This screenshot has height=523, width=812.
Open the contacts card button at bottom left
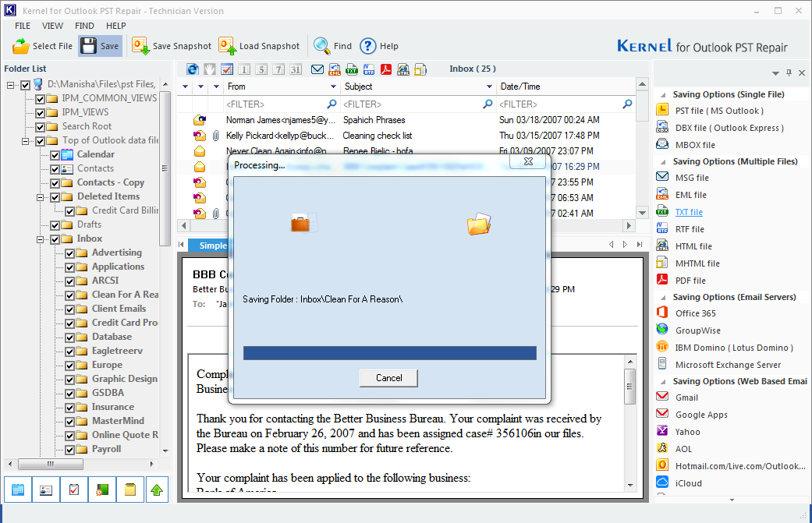46,489
